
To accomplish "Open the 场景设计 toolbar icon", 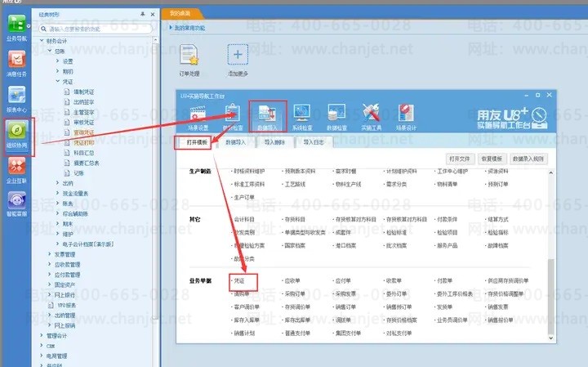I will tap(406, 113).
